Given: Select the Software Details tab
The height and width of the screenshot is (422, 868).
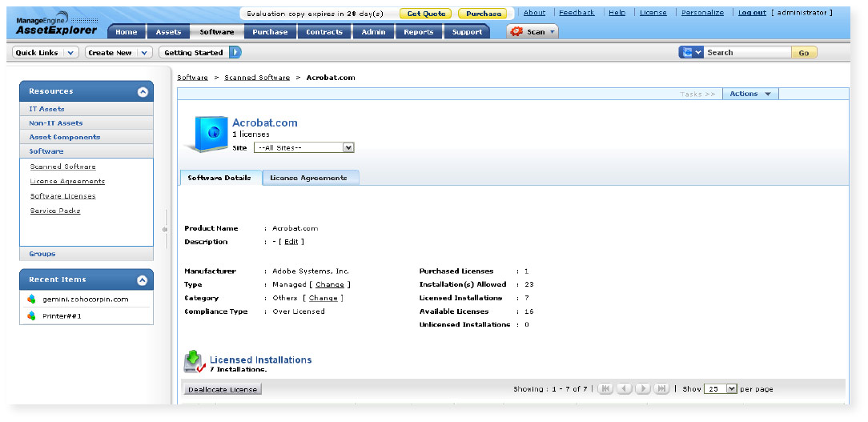Looking at the screenshot, I should pos(219,178).
